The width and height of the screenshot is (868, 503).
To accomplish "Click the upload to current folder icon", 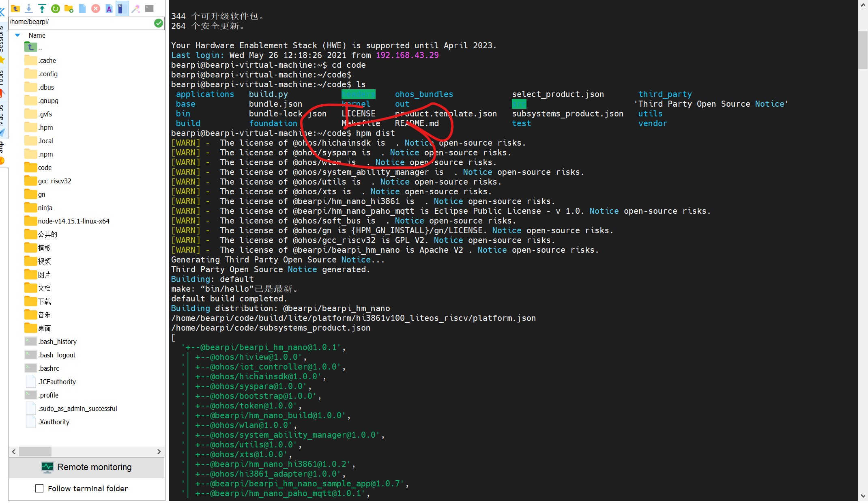I will coord(42,9).
